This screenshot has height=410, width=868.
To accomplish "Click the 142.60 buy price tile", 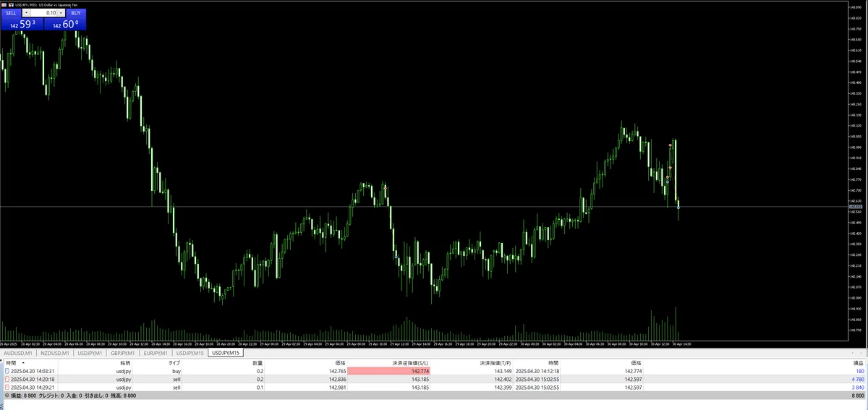I will point(65,25).
